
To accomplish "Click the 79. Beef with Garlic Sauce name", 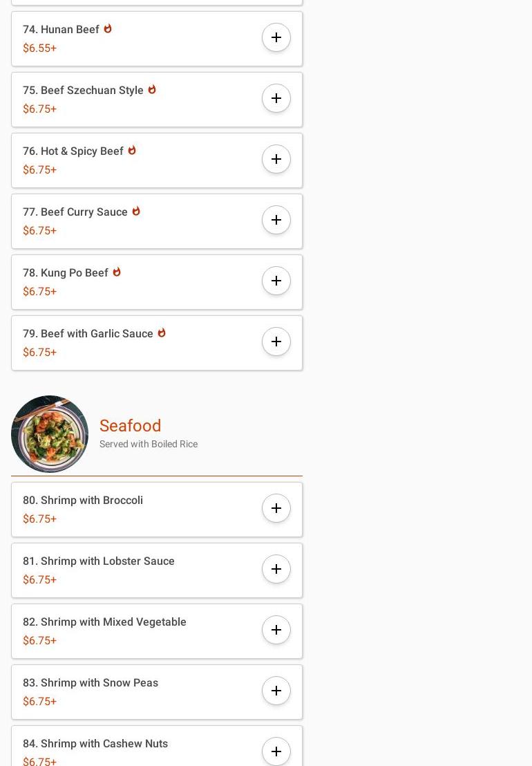I will point(88,334).
